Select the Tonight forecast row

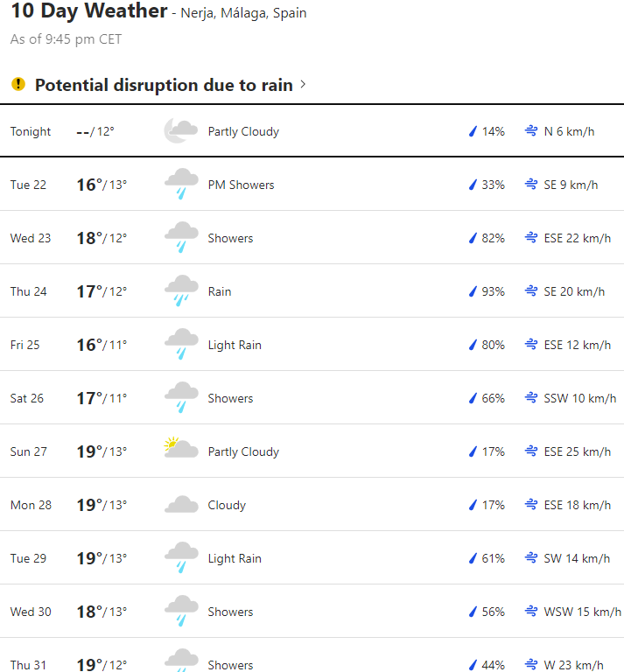[x=312, y=131]
